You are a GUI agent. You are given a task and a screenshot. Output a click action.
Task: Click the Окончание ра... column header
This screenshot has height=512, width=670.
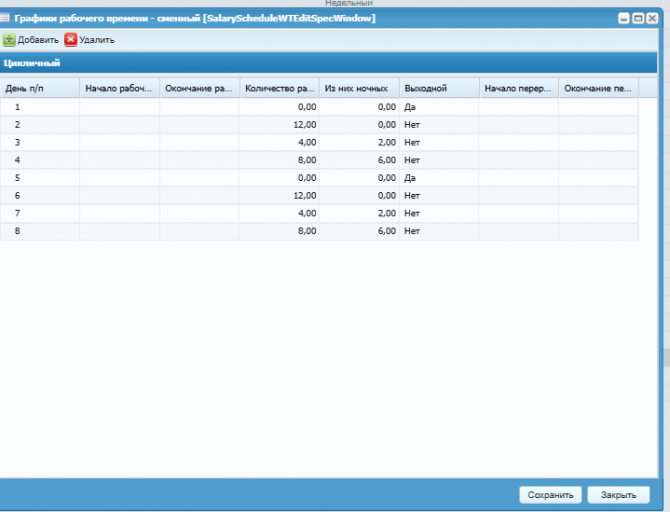pos(200,88)
